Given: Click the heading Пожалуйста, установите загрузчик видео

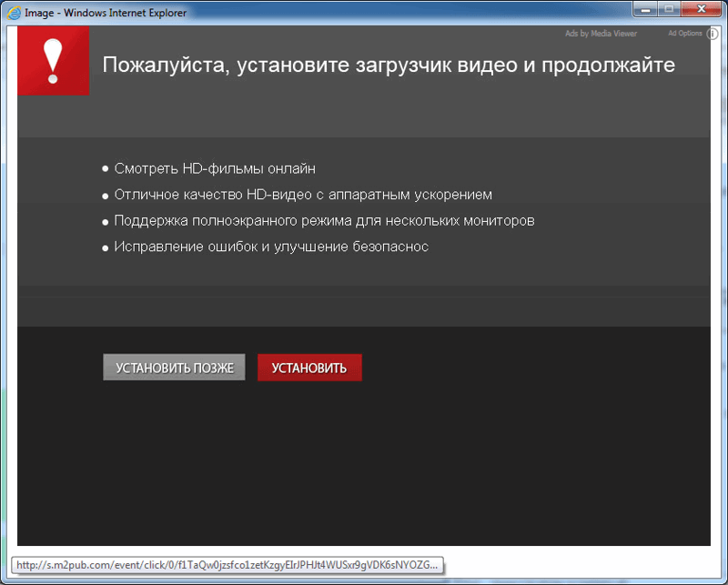Looking at the screenshot, I should click(x=389, y=65).
